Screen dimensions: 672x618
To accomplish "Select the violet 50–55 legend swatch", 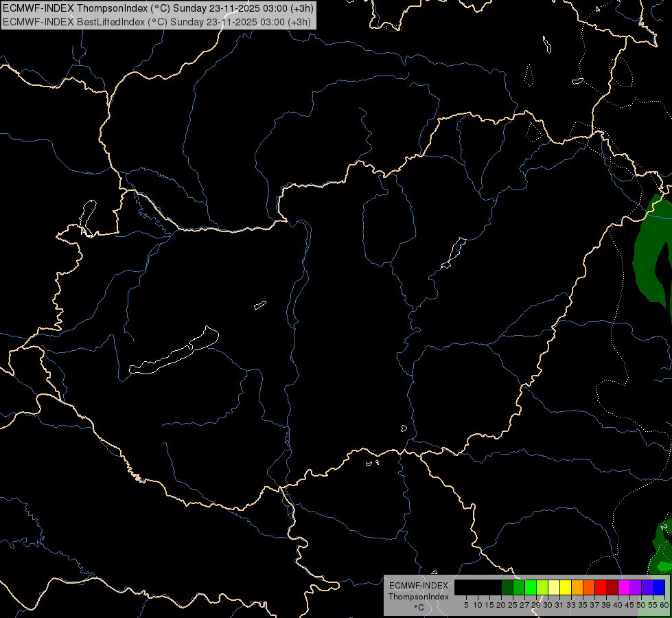I will (647, 588).
